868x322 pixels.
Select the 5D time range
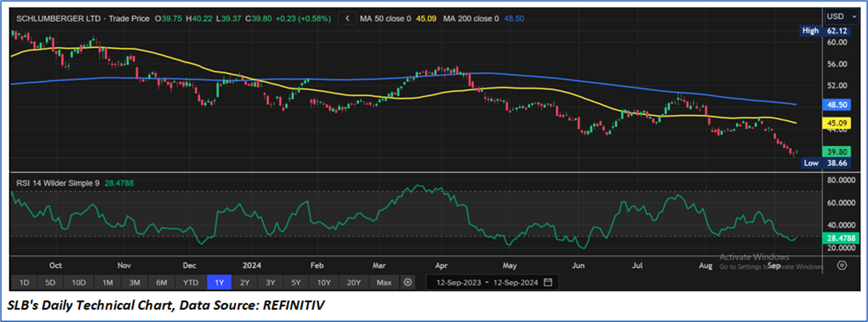[x=49, y=282]
